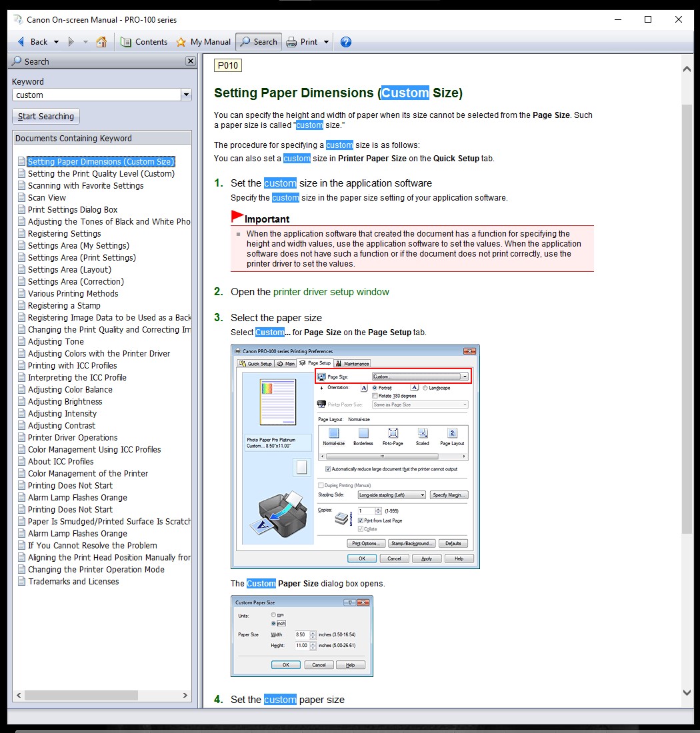
Task: Expand the Print options dropdown arrow
Action: pyautogui.click(x=326, y=42)
